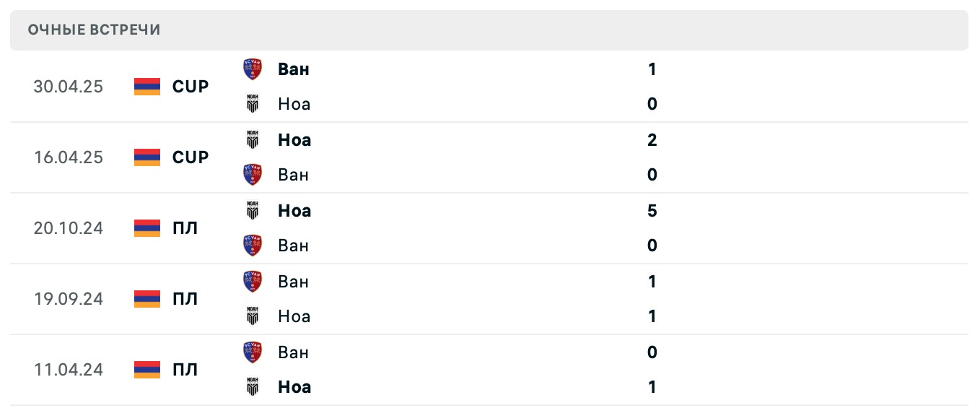Click Van logo in 20.10.24 match

pyautogui.click(x=253, y=246)
